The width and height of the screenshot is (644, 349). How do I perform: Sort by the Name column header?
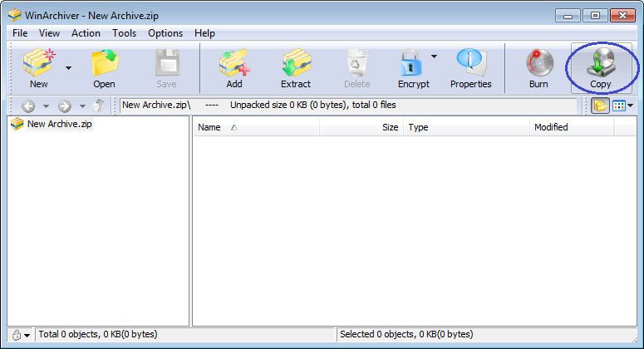tap(256, 127)
